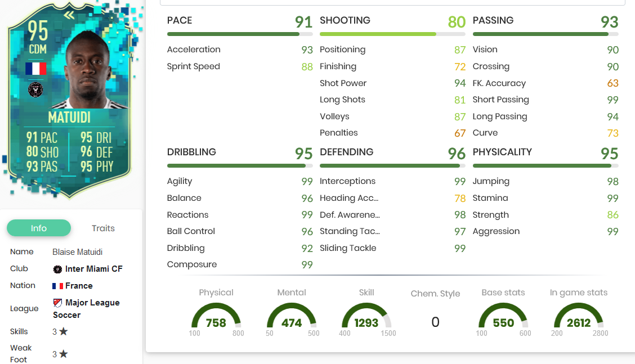Select the Info tab

[38, 228]
